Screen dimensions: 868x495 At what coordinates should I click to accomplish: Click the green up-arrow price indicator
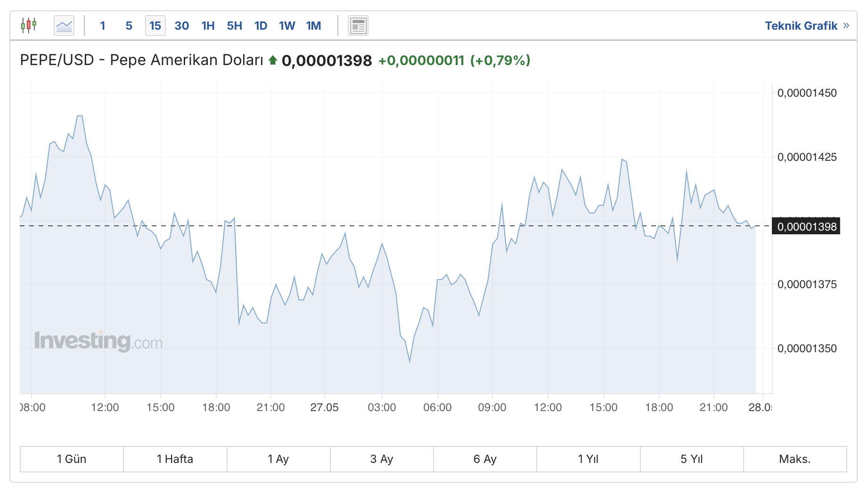click(x=272, y=60)
